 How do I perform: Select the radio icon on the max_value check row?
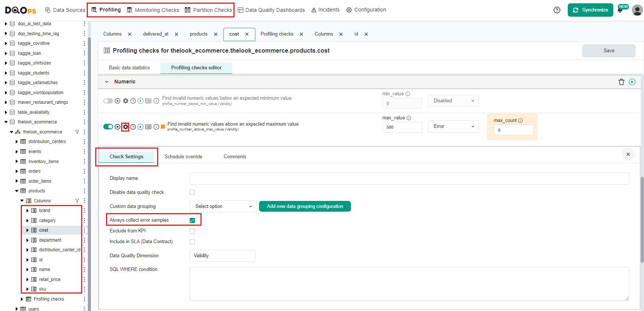tap(117, 127)
